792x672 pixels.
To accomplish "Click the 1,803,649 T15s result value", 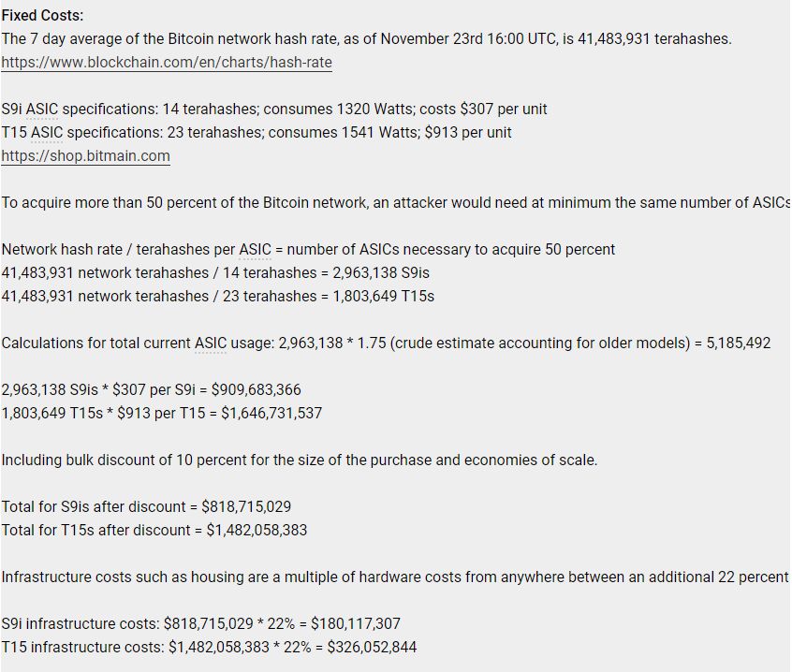I will point(384,296).
